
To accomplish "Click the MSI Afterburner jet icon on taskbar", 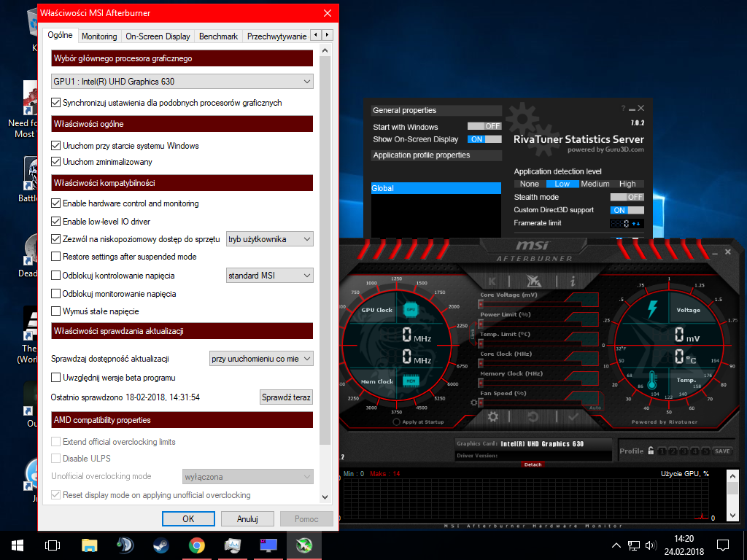I will pyautogui.click(x=304, y=545).
